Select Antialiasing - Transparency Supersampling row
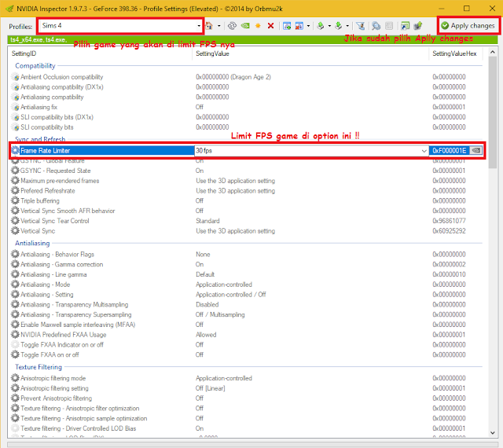Screen dimensions: 503x448 [246, 314]
